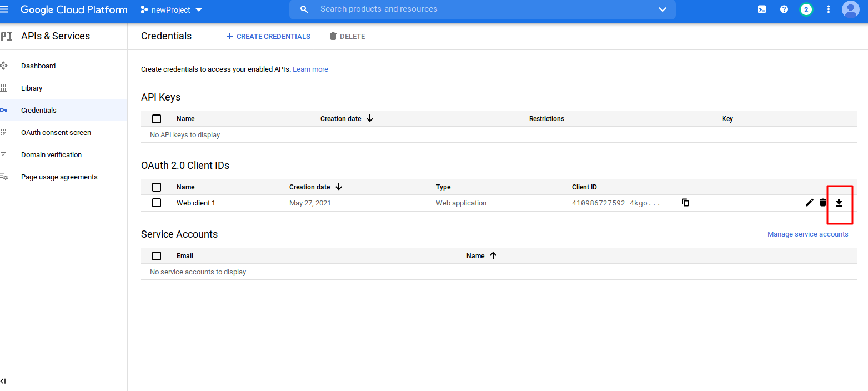Click the Client ID column header
Viewport: 868px width, 391px height.
(x=584, y=187)
